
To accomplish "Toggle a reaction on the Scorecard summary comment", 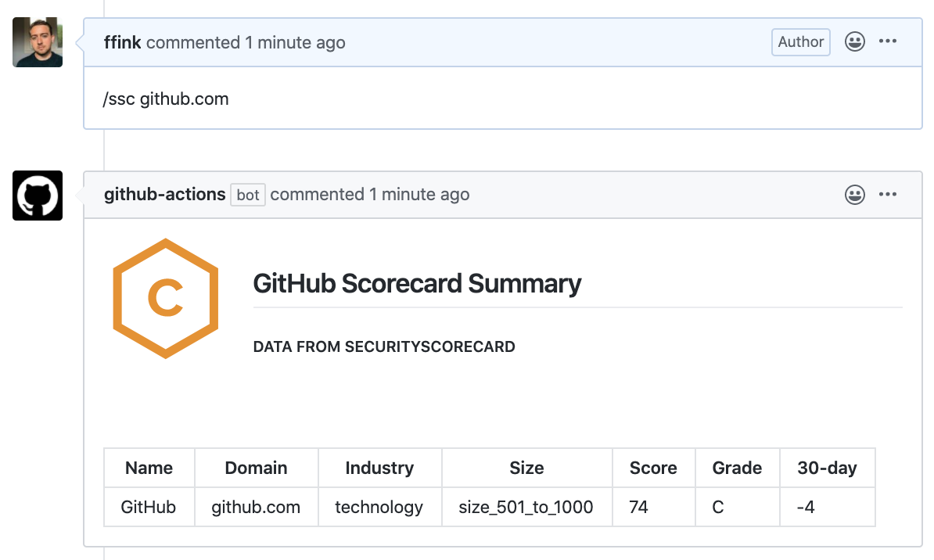I will pyautogui.click(x=854, y=195).
